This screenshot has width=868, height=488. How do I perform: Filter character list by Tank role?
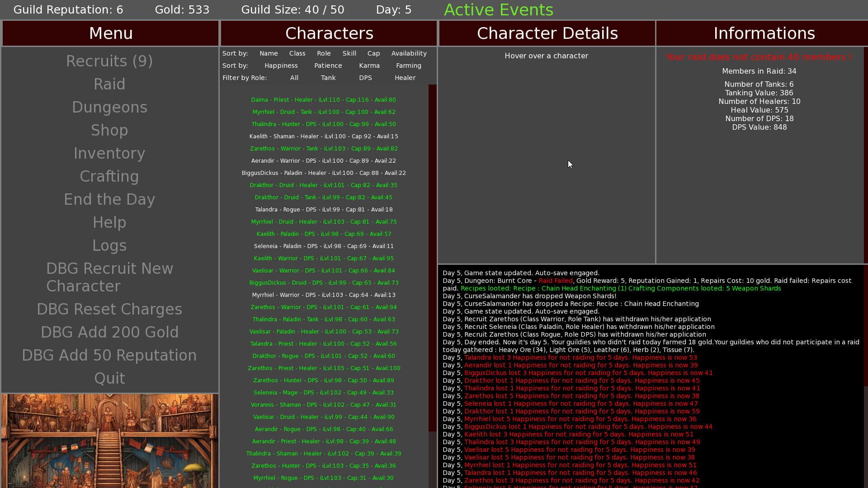click(328, 77)
